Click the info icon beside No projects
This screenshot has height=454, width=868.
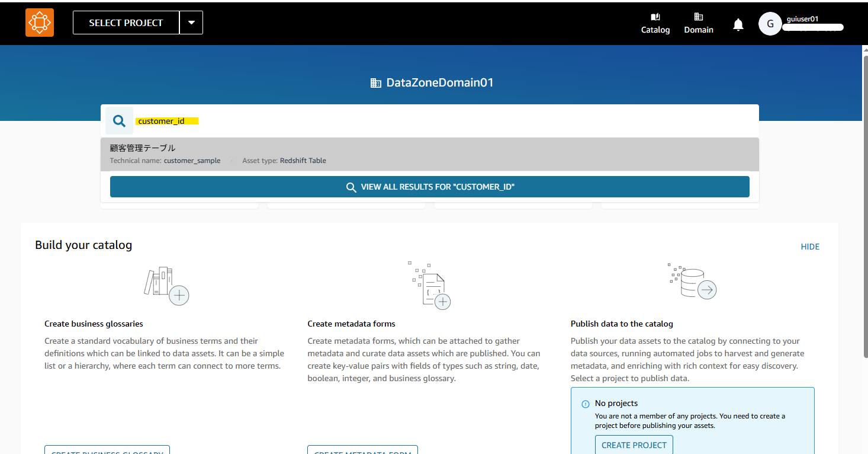(586, 404)
